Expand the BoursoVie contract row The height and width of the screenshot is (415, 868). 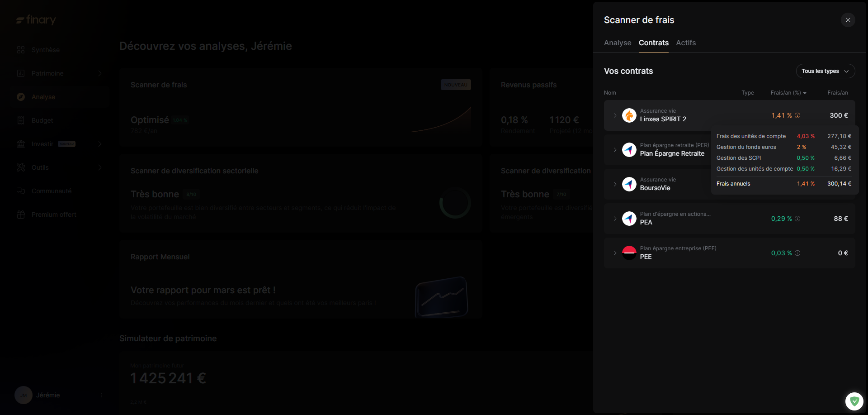pyautogui.click(x=615, y=184)
